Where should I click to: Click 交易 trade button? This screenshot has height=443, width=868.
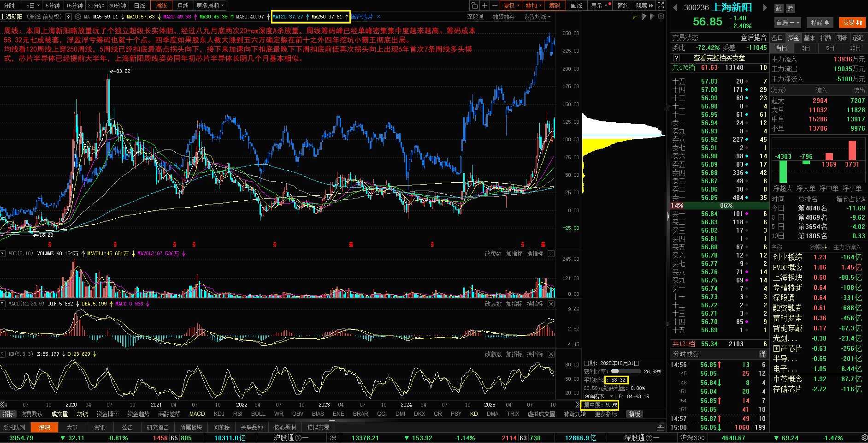click(852, 22)
